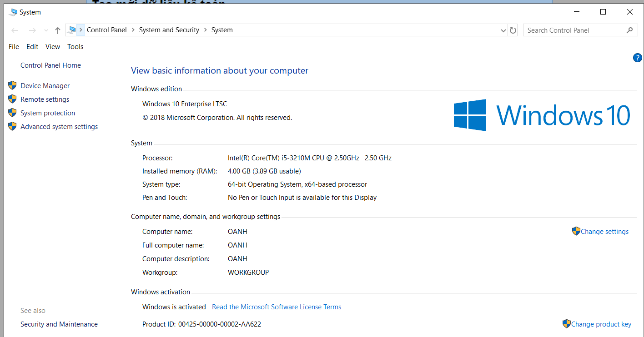Screen dimensions: 644x337
Task: Refresh the Control Panel page
Action: click(513, 30)
